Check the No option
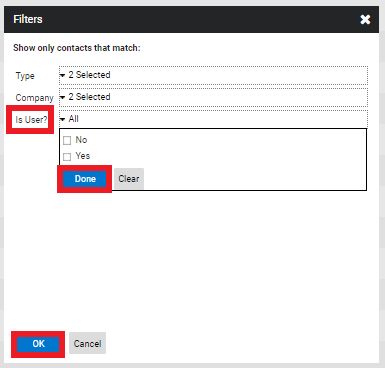 click(67, 140)
